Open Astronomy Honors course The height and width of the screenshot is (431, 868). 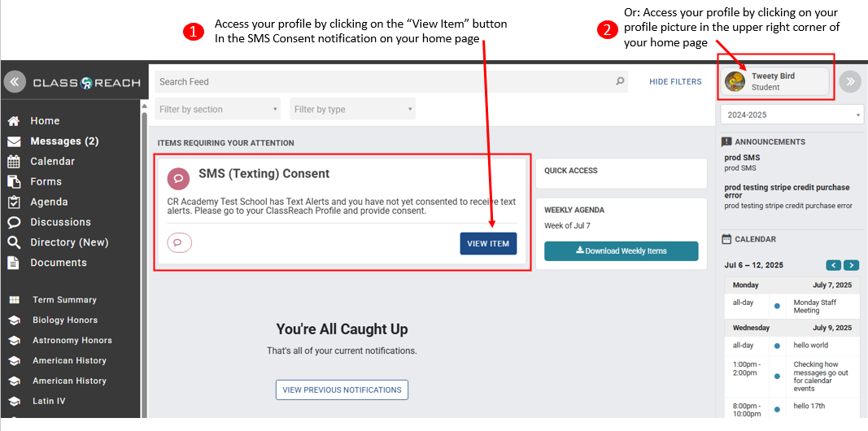(x=72, y=340)
